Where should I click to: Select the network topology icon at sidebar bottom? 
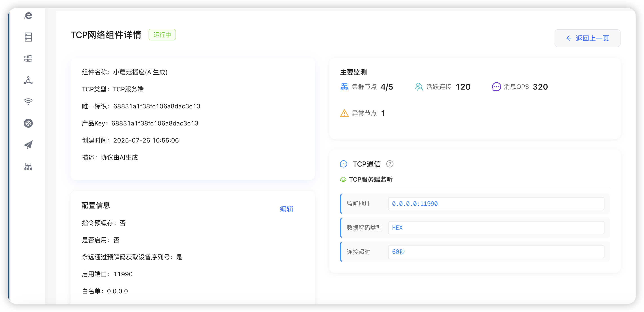coord(28,166)
